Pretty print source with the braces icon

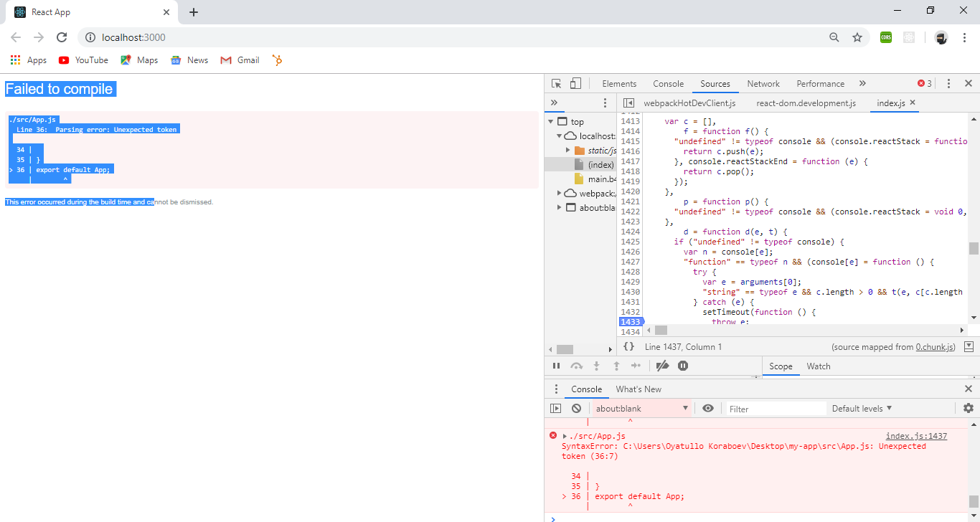pos(628,347)
